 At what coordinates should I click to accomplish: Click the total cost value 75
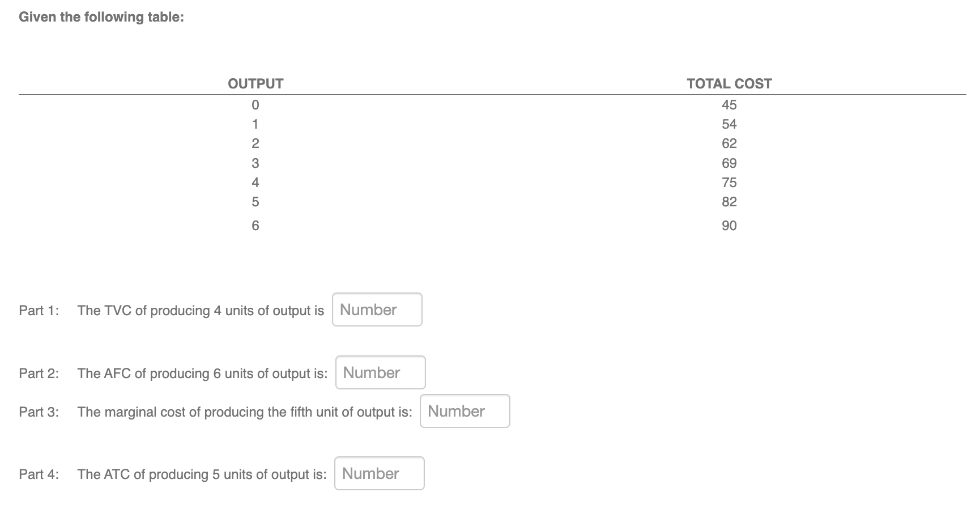tap(729, 182)
